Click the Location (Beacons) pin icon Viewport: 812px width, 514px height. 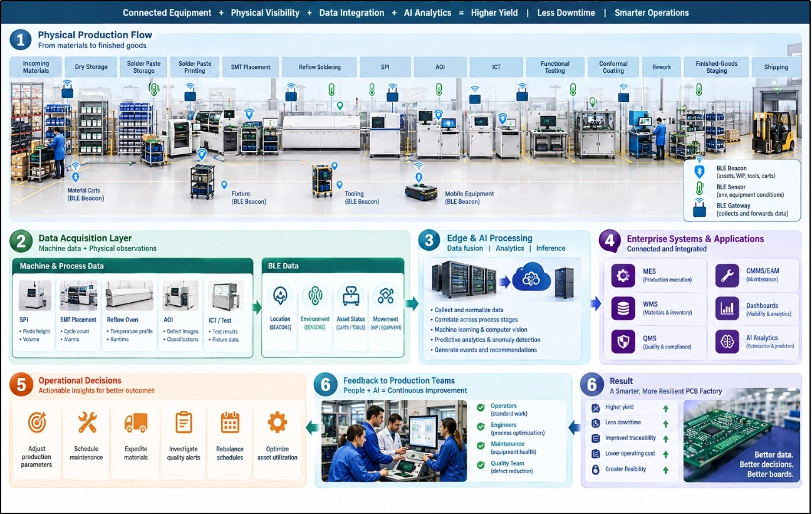click(281, 296)
